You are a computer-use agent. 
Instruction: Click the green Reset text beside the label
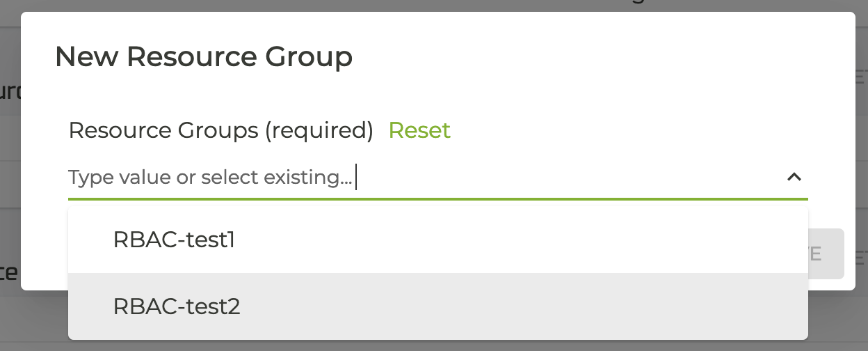[x=419, y=130]
